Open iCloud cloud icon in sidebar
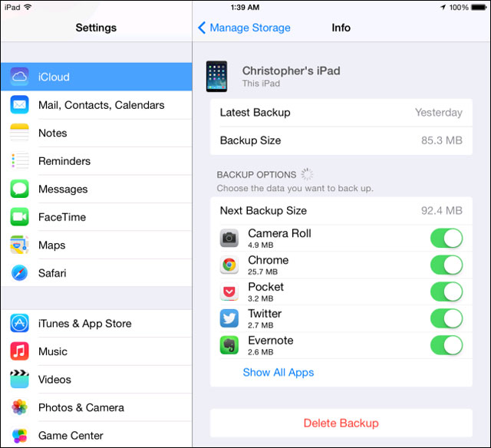 tap(19, 77)
